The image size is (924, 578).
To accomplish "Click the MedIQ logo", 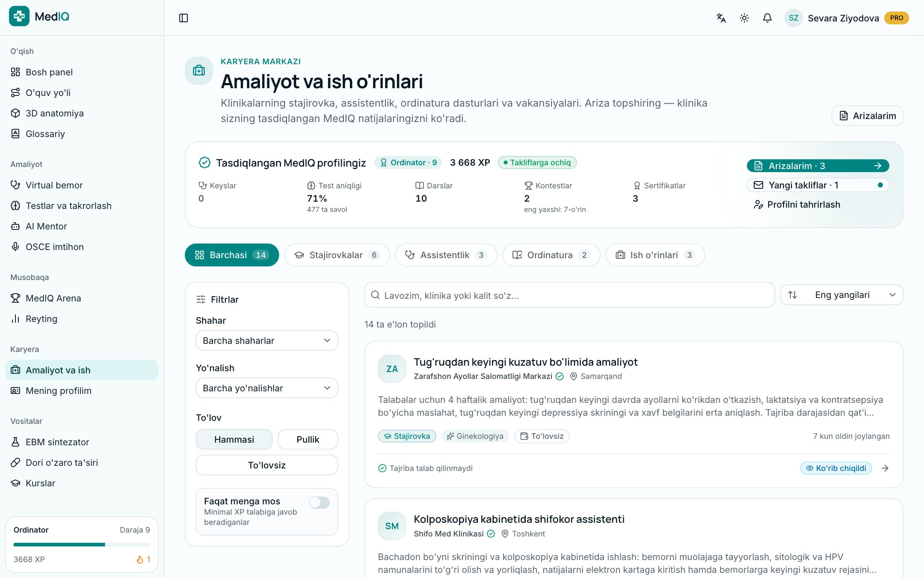I will [39, 16].
